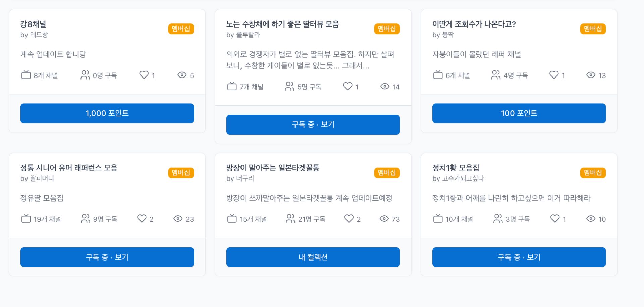Click heart icon on 정치1황 모음집 card
The height and width of the screenshot is (307, 644).
pos(555,219)
